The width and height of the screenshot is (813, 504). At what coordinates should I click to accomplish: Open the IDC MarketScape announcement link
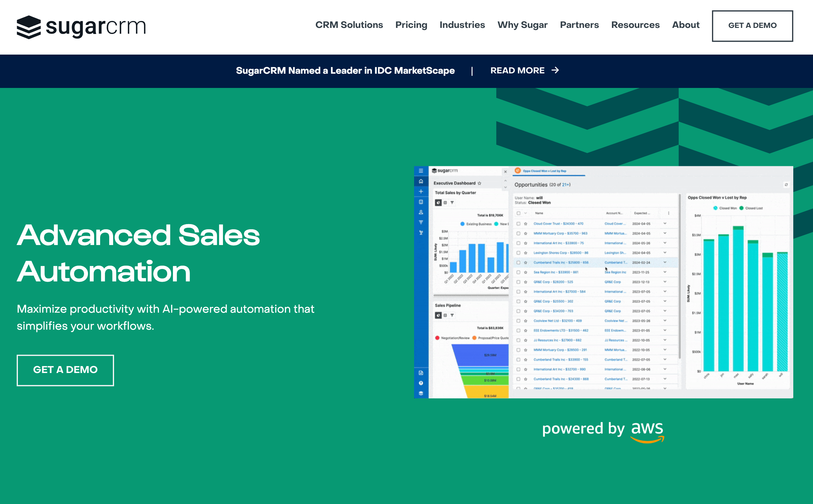click(x=345, y=70)
